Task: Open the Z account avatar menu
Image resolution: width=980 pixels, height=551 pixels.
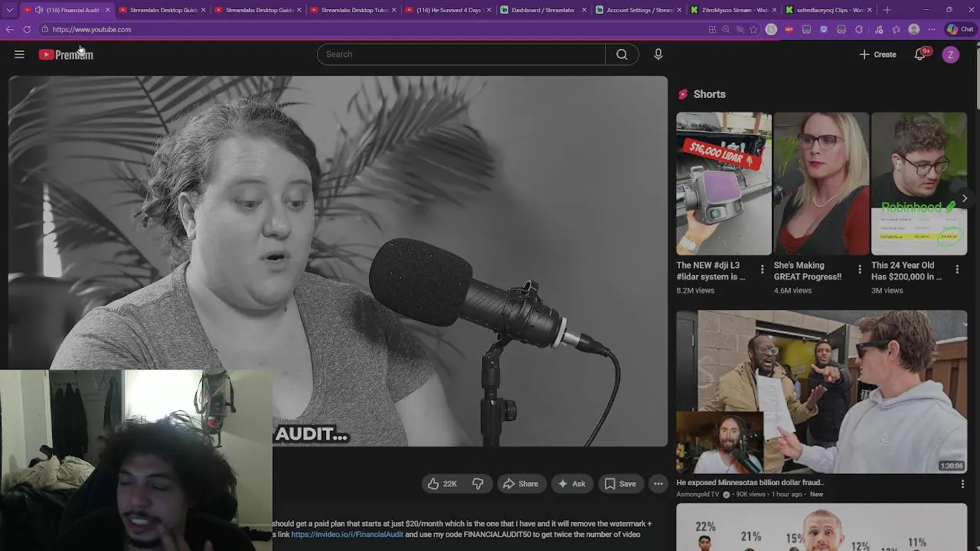Action: 950,54
